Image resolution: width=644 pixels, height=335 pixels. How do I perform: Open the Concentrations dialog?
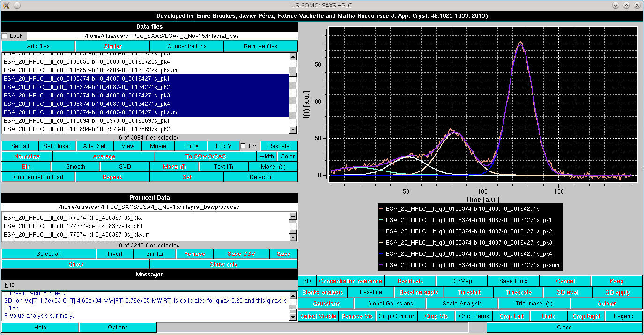(186, 46)
